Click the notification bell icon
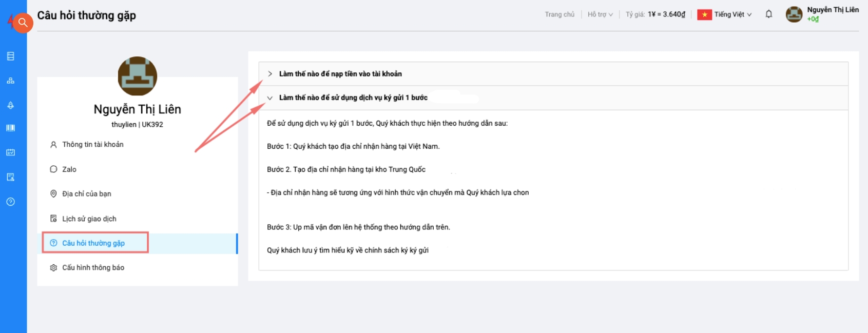868x333 pixels. (x=768, y=14)
